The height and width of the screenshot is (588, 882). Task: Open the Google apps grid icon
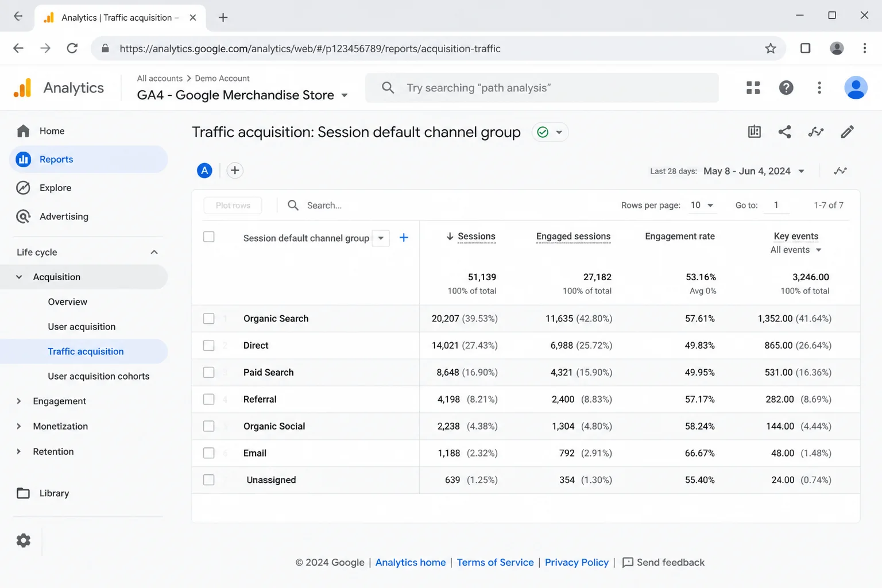(x=753, y=88)
